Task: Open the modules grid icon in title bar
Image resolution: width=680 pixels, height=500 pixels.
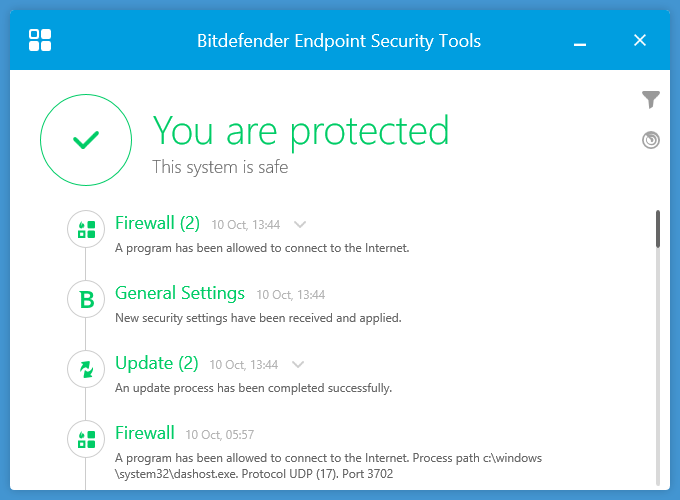Action: 40,40
